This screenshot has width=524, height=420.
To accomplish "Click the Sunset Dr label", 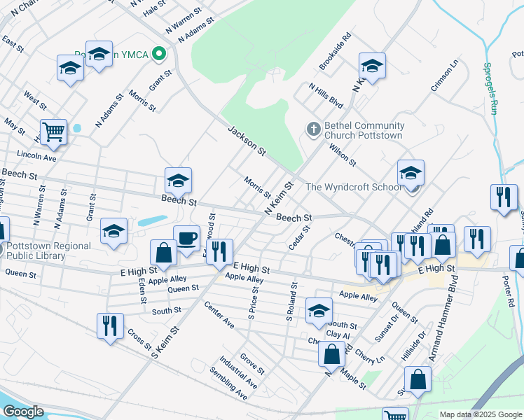I will click(387, 328).
